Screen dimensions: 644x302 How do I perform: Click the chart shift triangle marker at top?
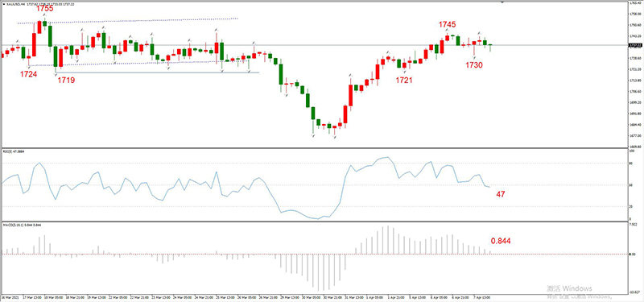[x=502, y=2]
